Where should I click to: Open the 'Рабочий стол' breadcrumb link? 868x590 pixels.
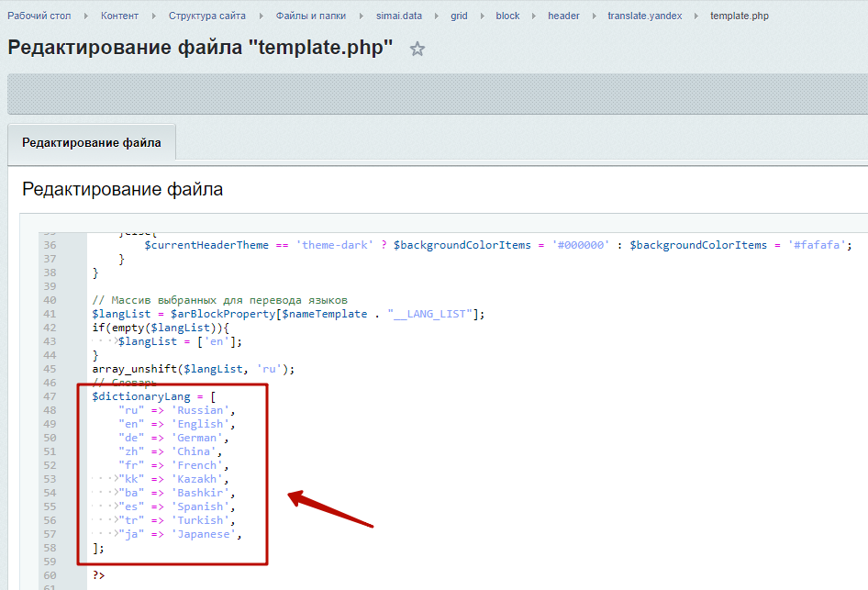[x=39, y=16]
